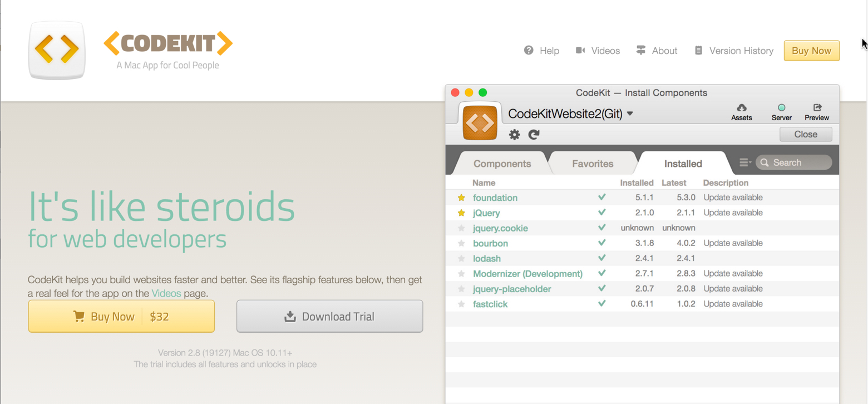This screenshot has height=404, width=868.
Task: Sort by the Description column header
Action: coord(726,183)
